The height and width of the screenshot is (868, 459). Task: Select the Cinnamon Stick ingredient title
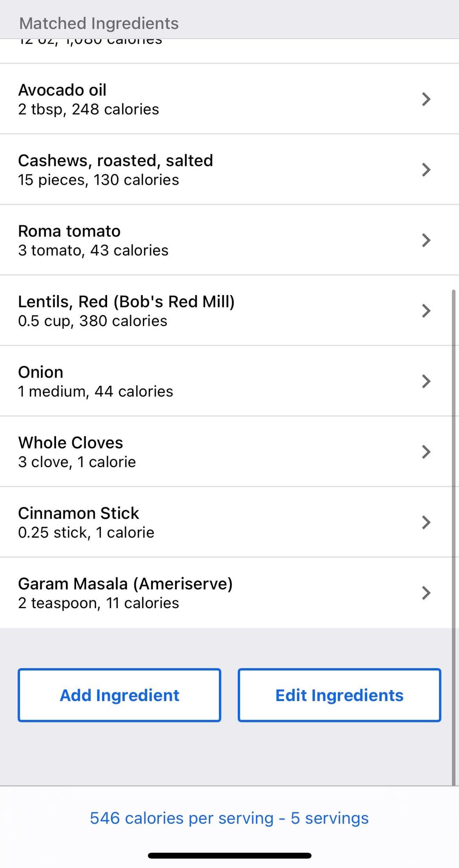78,513
